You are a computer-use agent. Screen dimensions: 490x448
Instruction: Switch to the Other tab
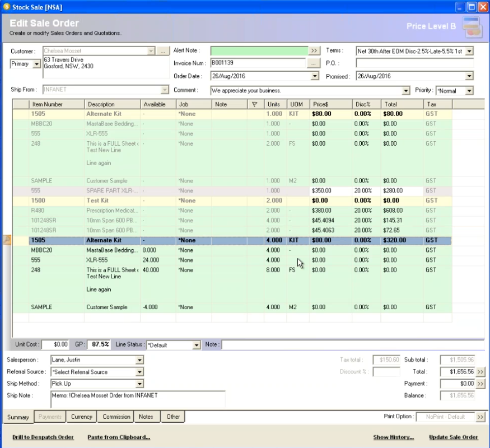(x=173, y=417)
